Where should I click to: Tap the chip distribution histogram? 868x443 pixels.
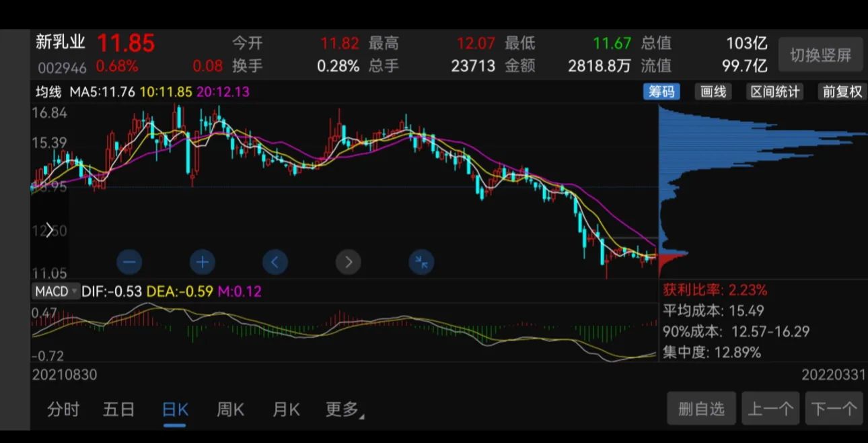click(762, 190)
